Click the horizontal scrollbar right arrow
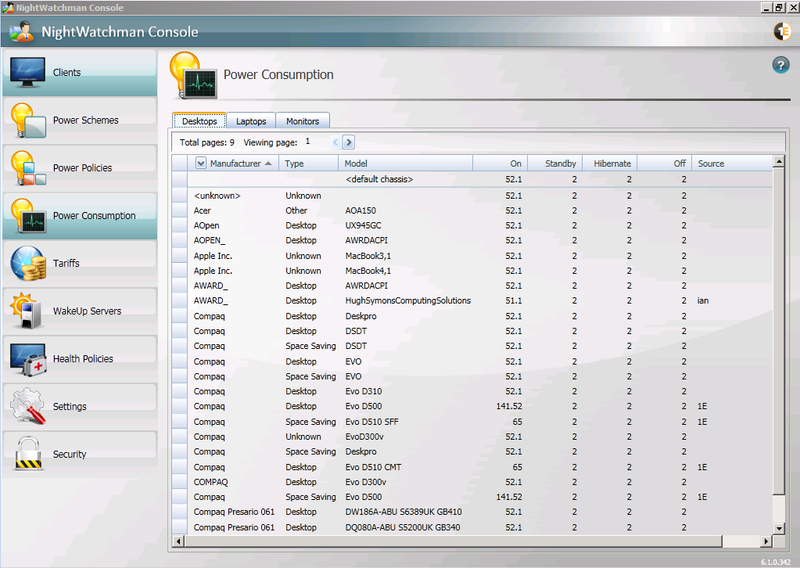800x568 pixels. coord(768,541)
